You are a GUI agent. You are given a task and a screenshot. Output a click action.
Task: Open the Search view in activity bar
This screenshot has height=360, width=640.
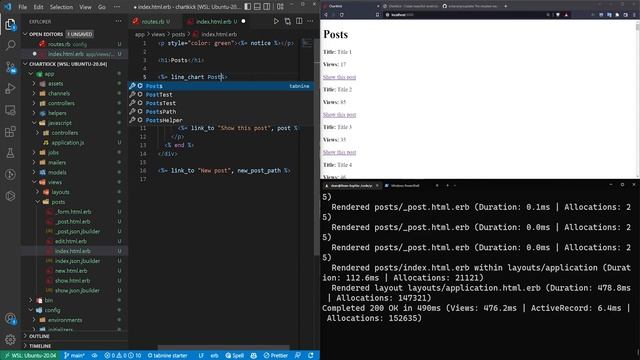10,45
